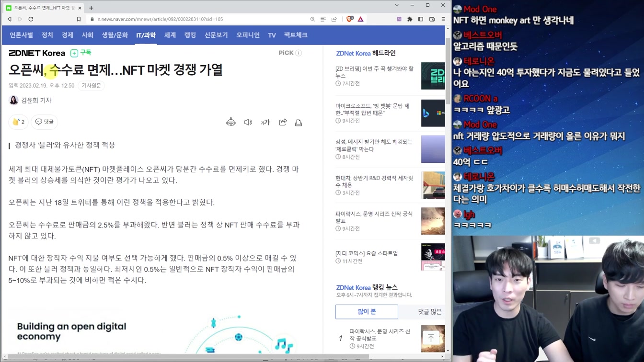
Task: Open the TV section
Action: 272,35
